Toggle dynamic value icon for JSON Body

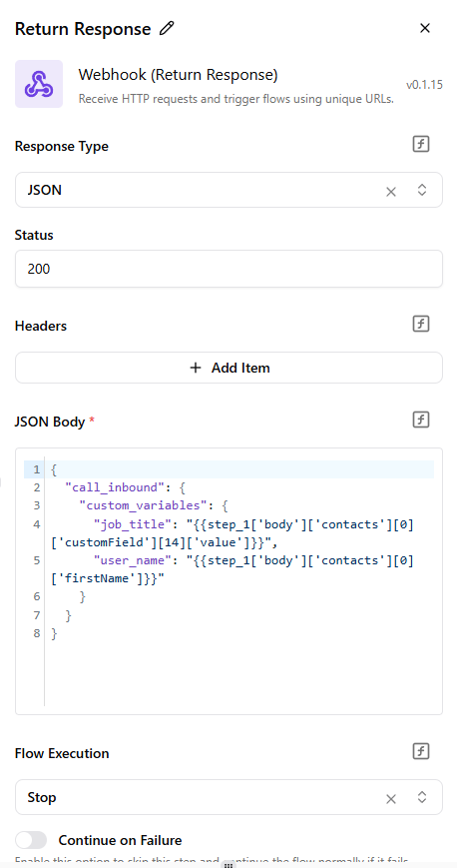[421, 421]
